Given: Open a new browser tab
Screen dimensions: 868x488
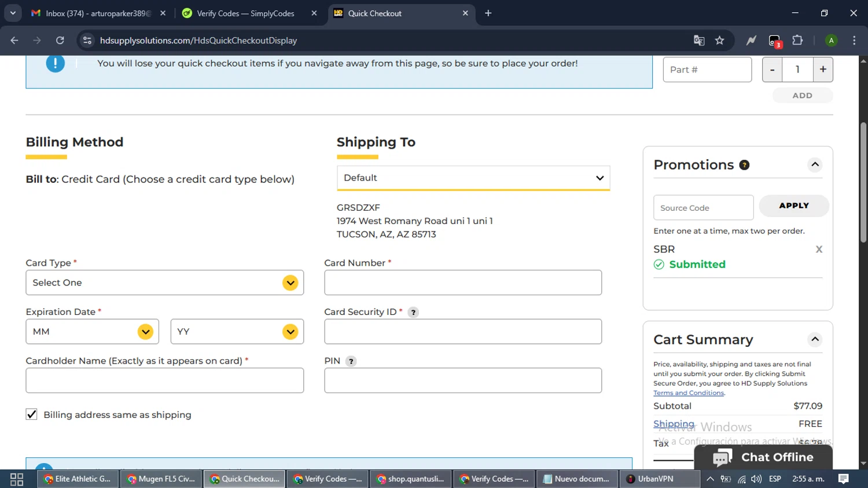Looking at the screenshot, I should [488, 13].
